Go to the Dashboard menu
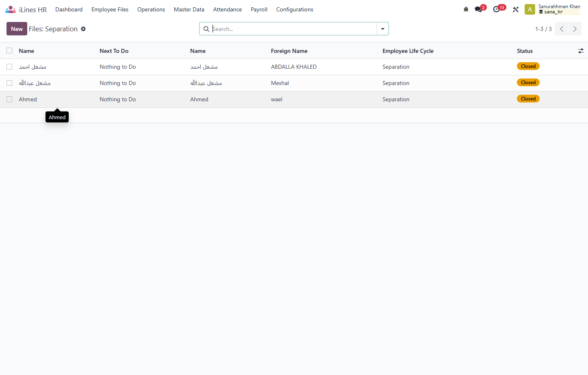The image size is (588, 375). coord(69,9)
